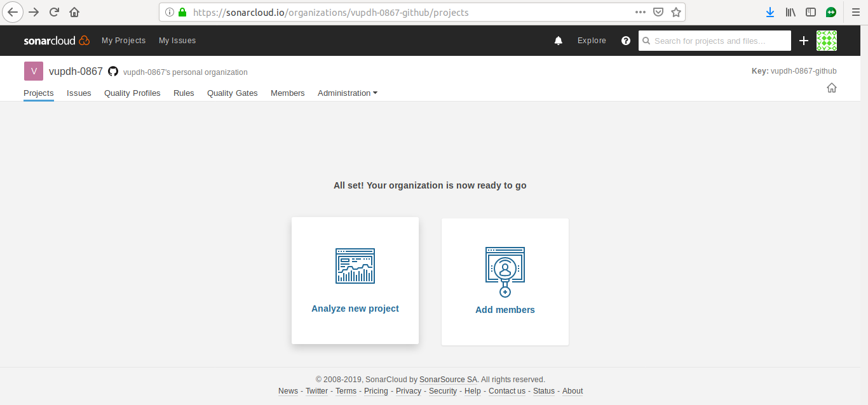Image resolution: width=868 pixels, height=405 pixels.
Task: Click the vupdh-0867 organization avatar
Action: tap(34, 71)
